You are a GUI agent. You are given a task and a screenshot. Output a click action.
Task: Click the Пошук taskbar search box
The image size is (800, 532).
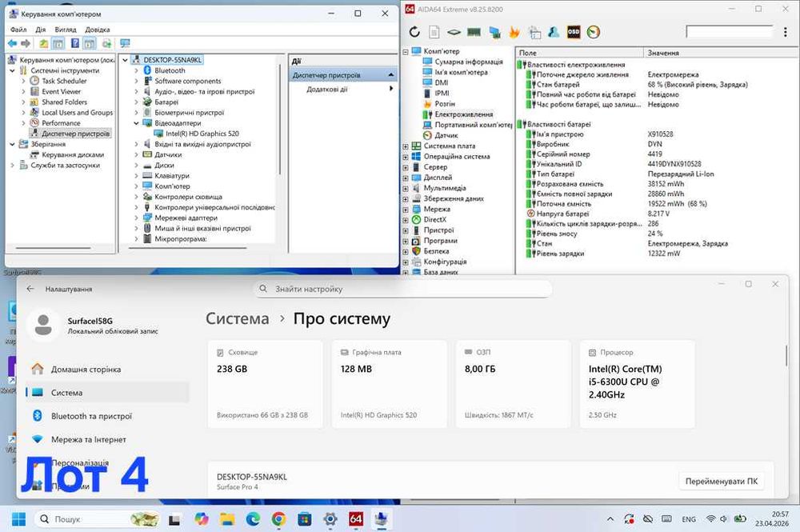point(98,519)
